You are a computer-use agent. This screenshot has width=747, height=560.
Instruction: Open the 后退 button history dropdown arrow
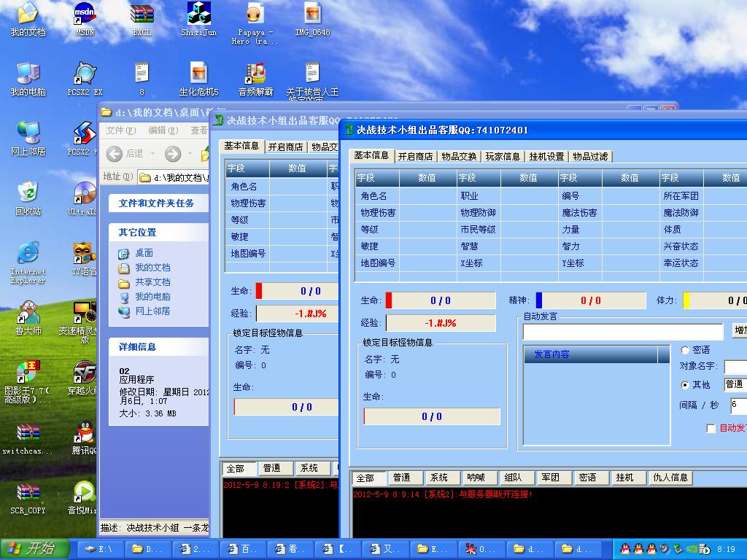[x=152, y=153]
